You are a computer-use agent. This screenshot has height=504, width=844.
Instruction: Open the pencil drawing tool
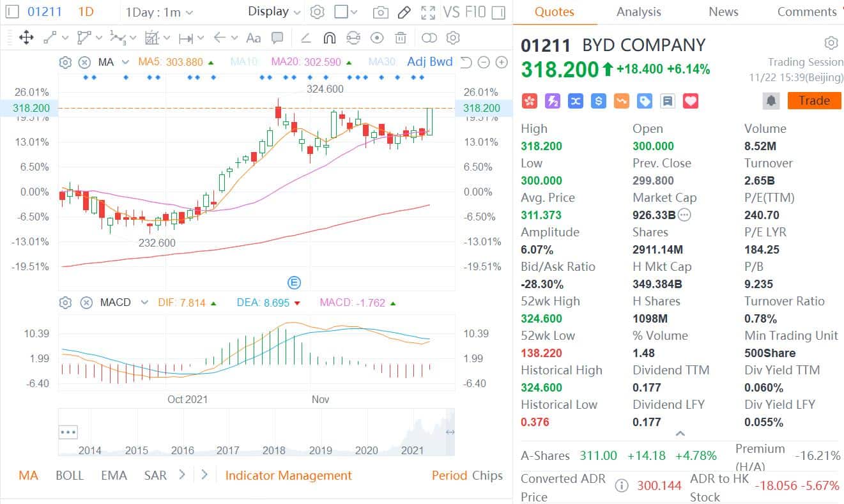404,11
